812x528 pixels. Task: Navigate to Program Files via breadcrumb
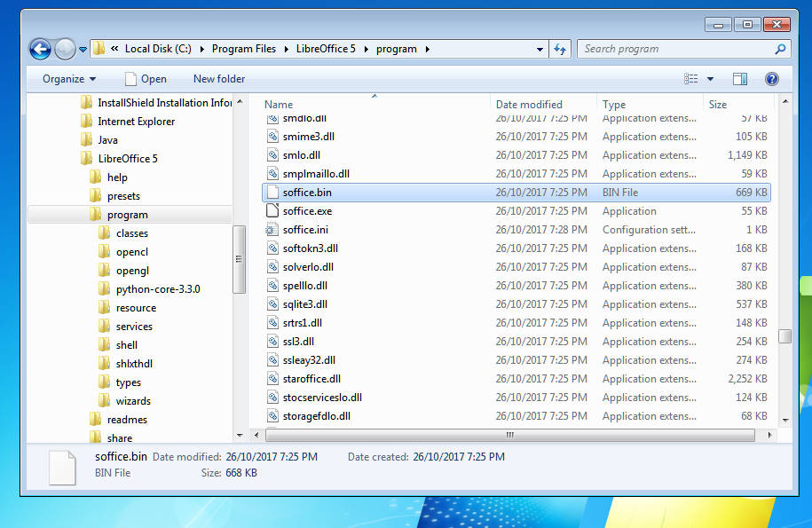click(245, 49)
